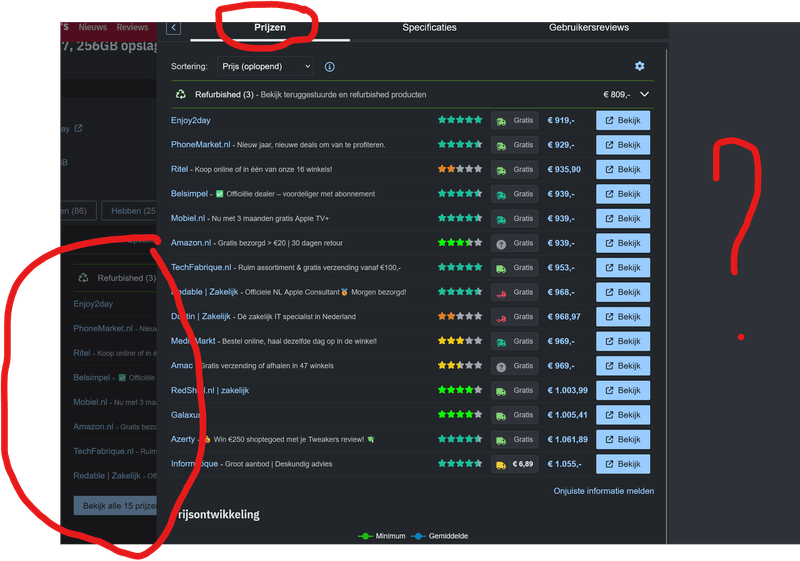Click the € 935,90 price of Ritel

pyautogui.click(x=564, y=169)
